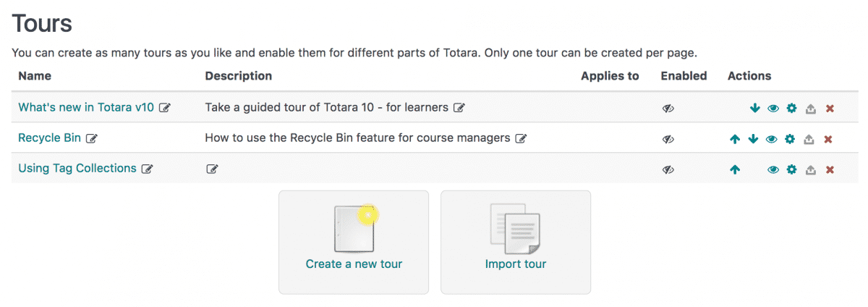This screenshot has height=307, width=868.
Task: View the What's new in Totara v10 tour
Action: point(773,109)
